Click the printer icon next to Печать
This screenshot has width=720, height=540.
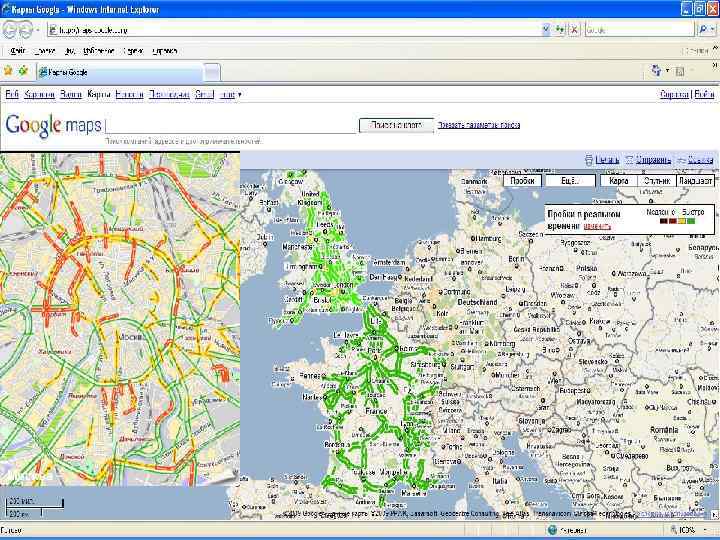tap(589, 160)
